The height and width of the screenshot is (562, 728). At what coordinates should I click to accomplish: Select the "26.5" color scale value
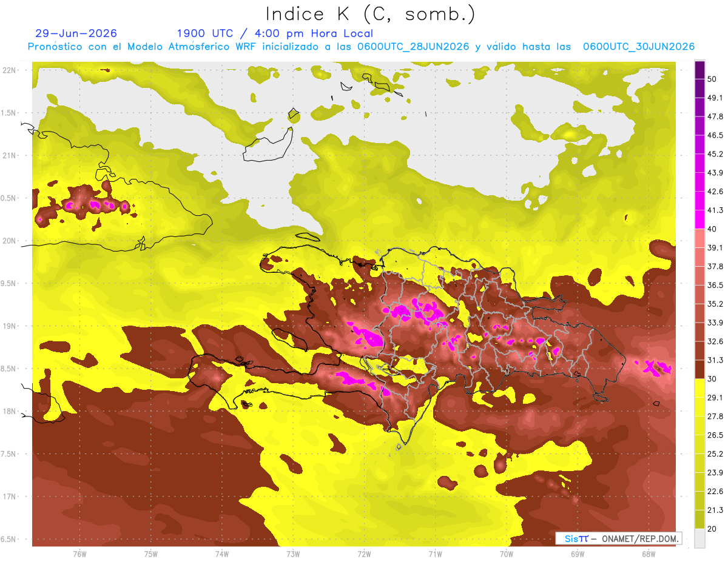(715, 435)
